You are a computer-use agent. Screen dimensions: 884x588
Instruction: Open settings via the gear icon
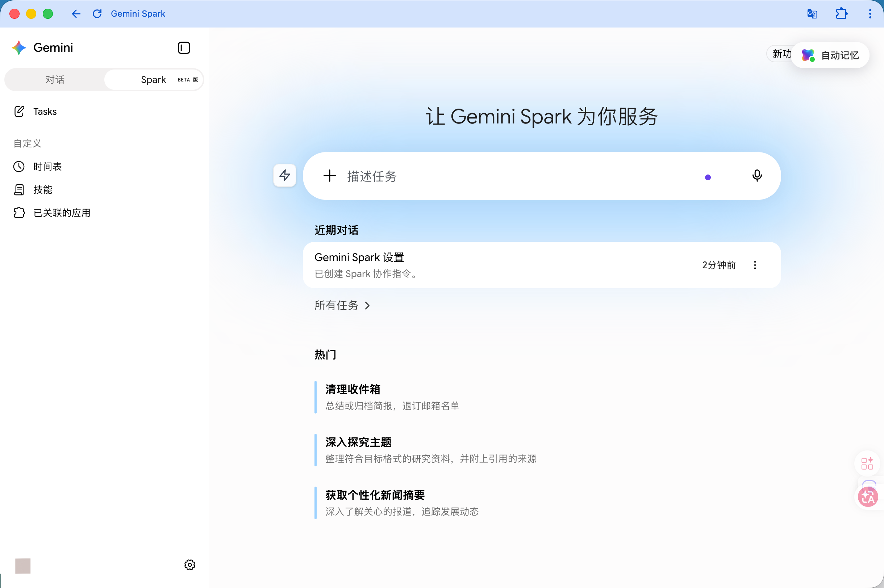click(190, 565)
